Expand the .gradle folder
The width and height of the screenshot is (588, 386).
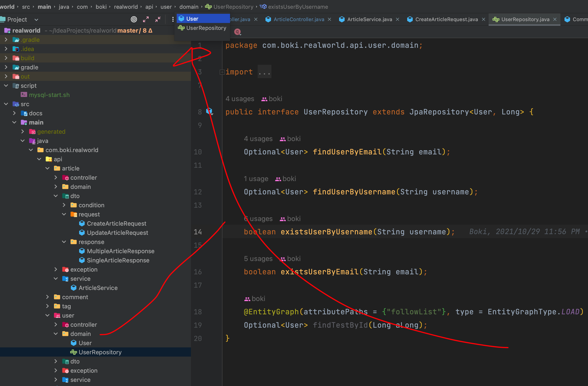[x=6, y=40]
